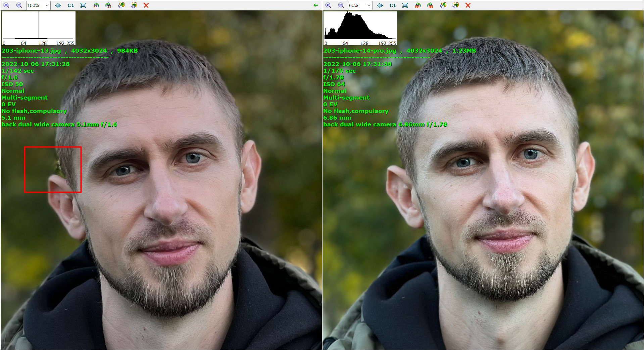Move left image to folder
Image resolution: width=644 pixels, height=350 pixels.
134,5
